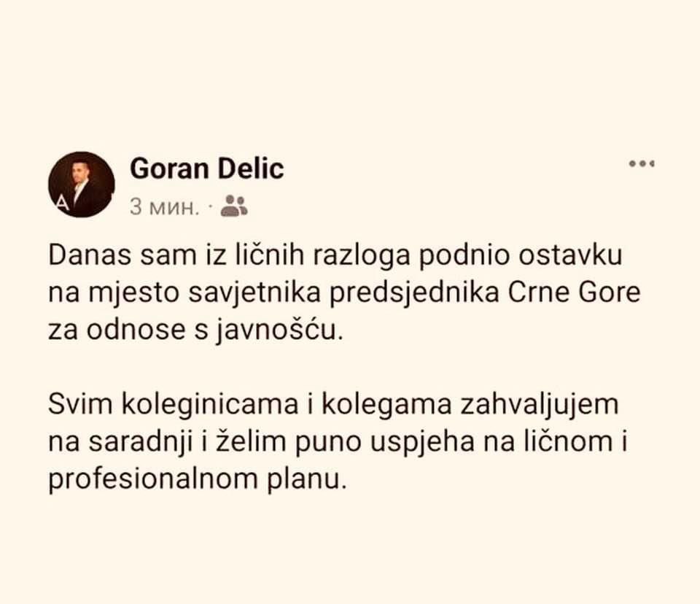Click the friends audience icon beside timestamp
The image size is (700, 604).
tap(234, 206)
